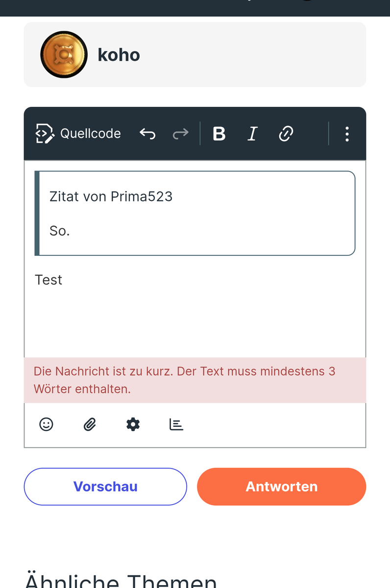Click the undo arrow in editor toolbar
Viewport: 390px width, 588px height.
point(147,134)
